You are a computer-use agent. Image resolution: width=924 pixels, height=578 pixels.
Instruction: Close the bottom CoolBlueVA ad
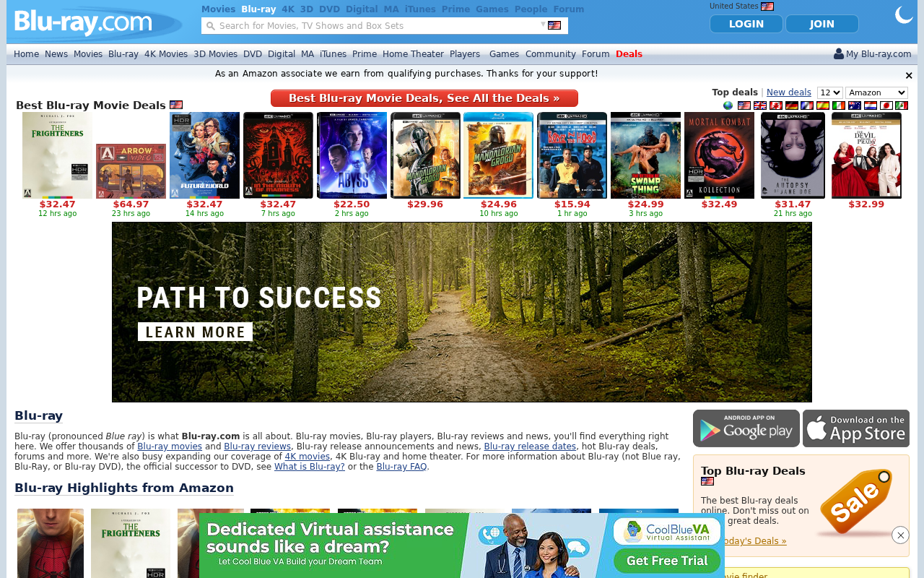(x=900, y=535)
